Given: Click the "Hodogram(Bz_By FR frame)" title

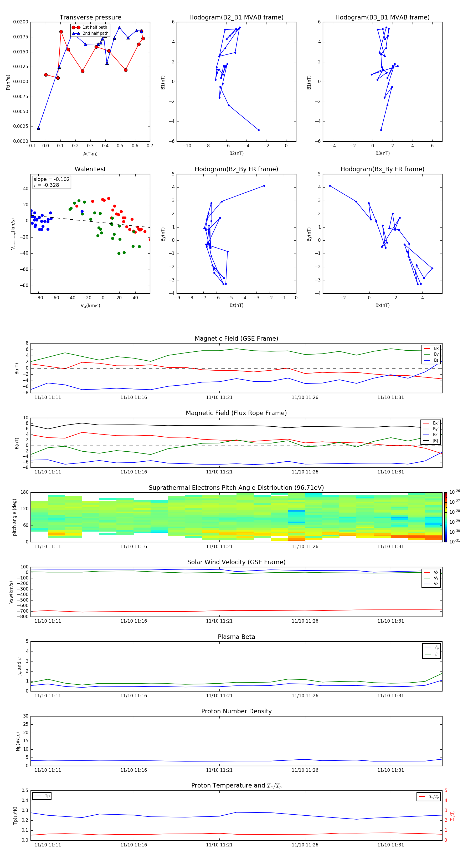Looking at the screenshot, I should 236,169.
